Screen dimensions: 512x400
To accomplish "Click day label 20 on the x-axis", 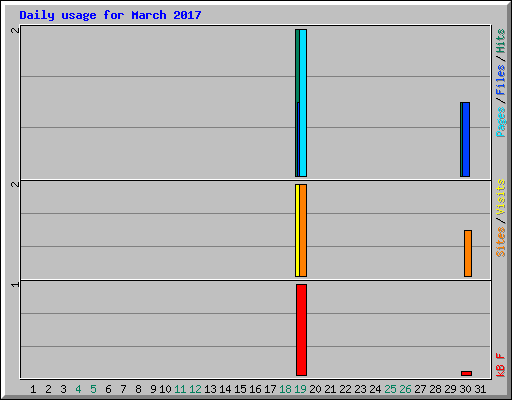I will [315, 389].
